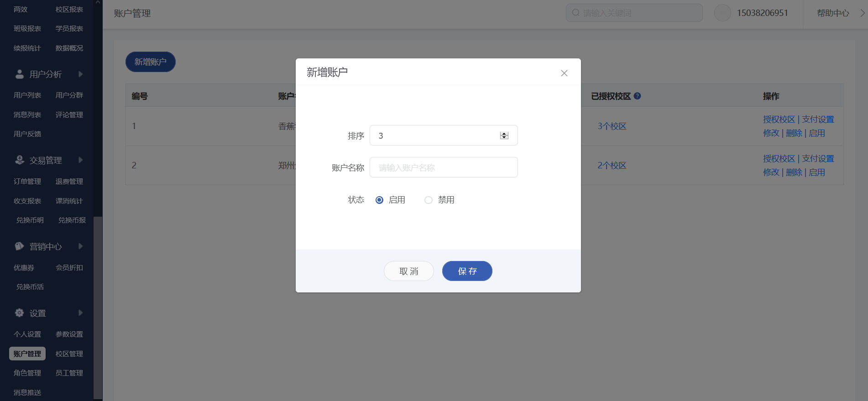The image size is (868, 401).
Task: Click the search magnifier icon in top bar
Action: coord(576,13)
